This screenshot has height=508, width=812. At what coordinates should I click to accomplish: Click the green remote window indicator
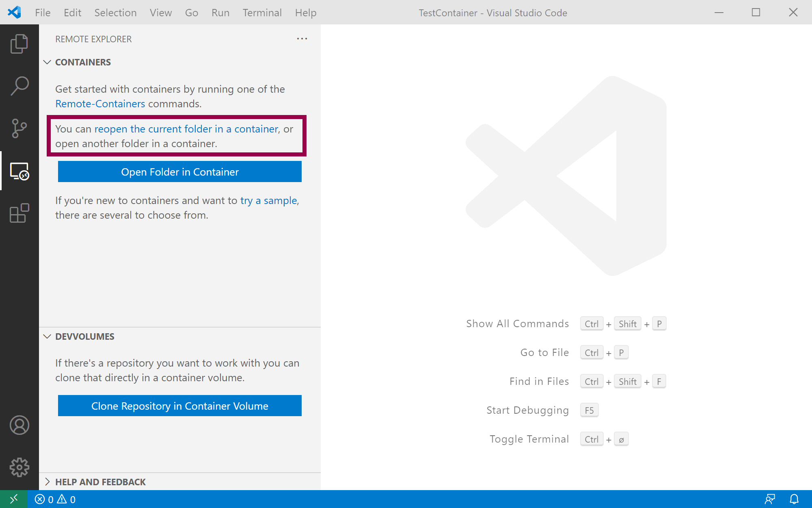13,499
